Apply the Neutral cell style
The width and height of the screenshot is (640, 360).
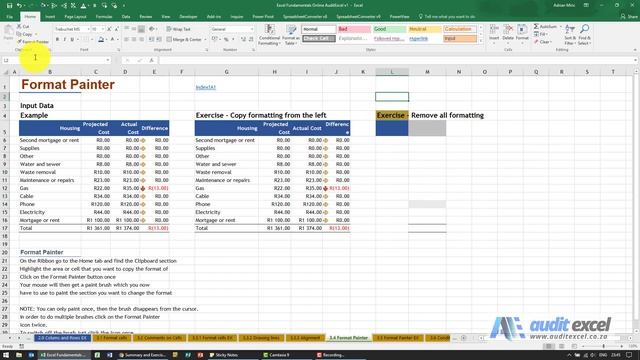click(425, 29)
